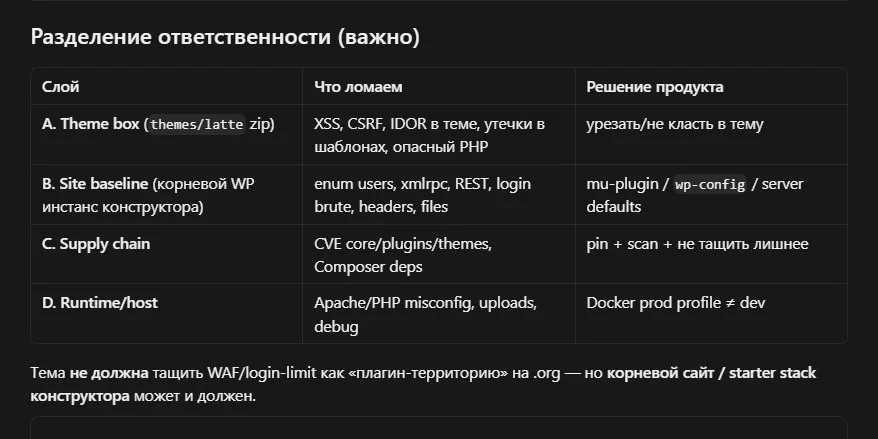Click the 'Разделение ответственности (важно)' heading
Screen dimensions: 878x439
point(225,37)
